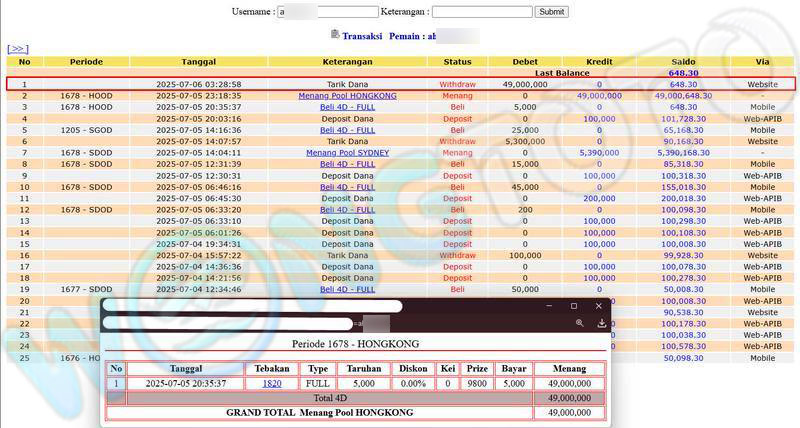
Task: Open Beli 4D - FULL dated 06:46:16
Action: pyautogui.click(x=347, y=187)
